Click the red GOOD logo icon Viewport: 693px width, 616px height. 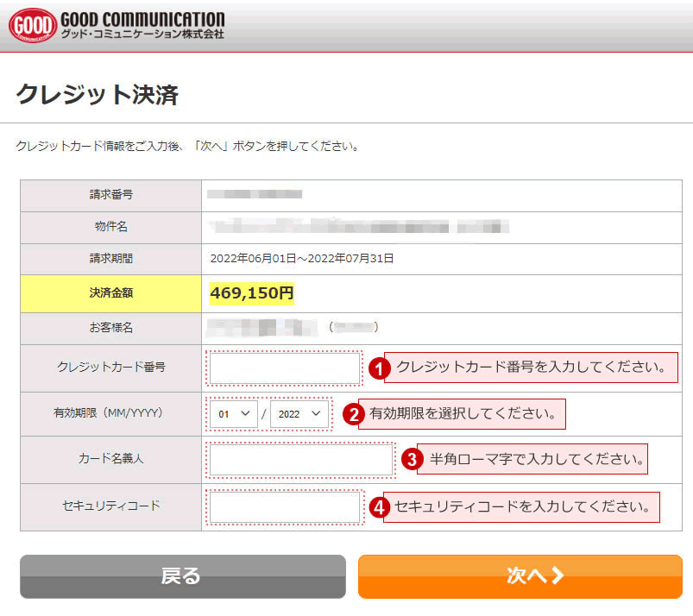pos(33,26)
